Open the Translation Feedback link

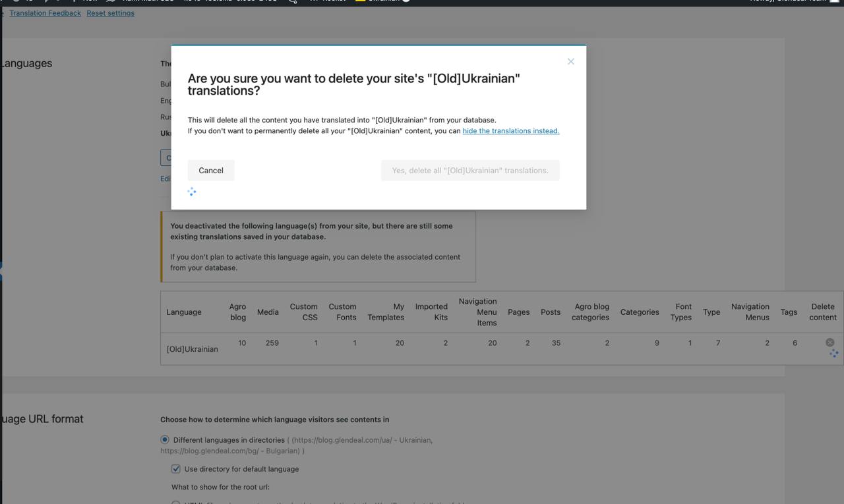tap(45, 13)
